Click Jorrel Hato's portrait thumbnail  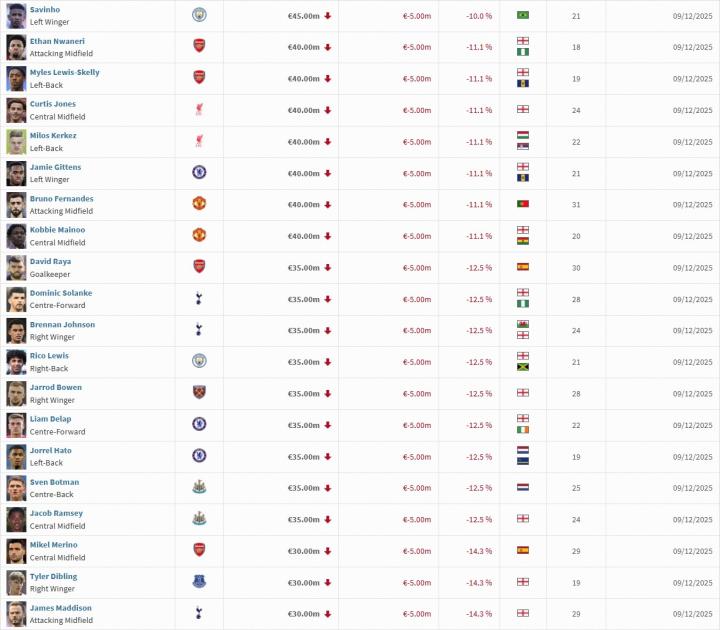pyautogui.click(x=16, y=457)
